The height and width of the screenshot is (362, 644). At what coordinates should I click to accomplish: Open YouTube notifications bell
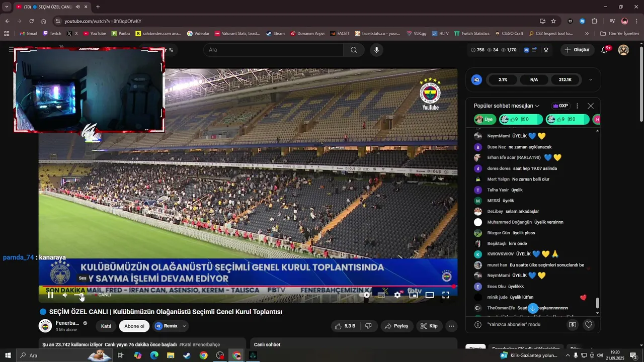point(605,50)
